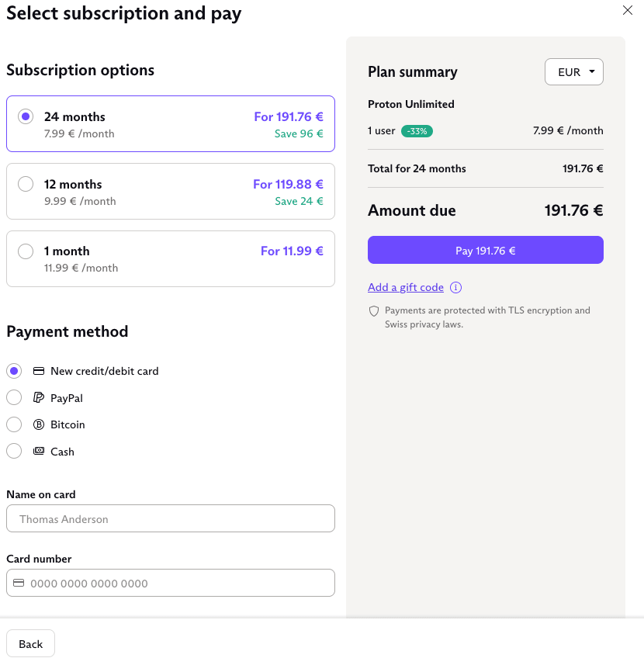
Task: Close the subscription dialog with X
Action: [628, 10]
